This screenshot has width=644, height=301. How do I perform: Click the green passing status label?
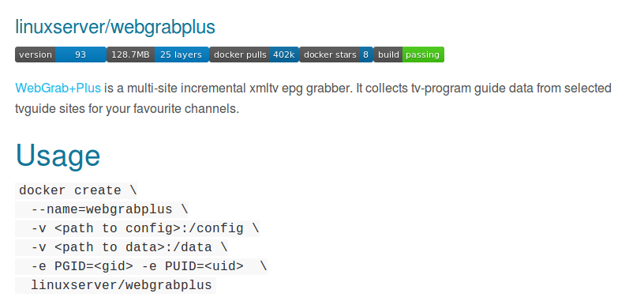click(x=423, y=55)
